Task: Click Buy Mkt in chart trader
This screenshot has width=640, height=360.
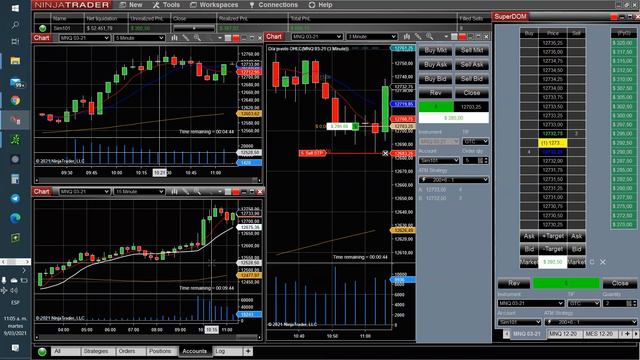Action: click(x=435, y=51)
